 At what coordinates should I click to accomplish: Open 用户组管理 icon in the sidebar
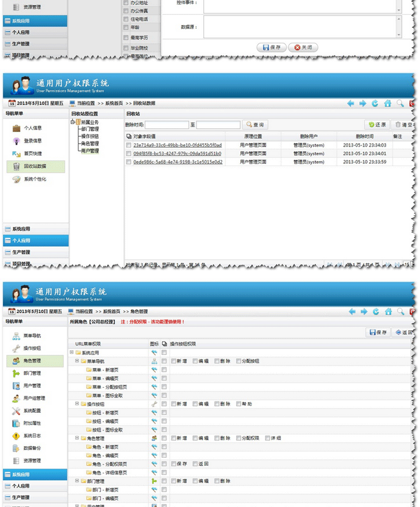pos(16,398)
